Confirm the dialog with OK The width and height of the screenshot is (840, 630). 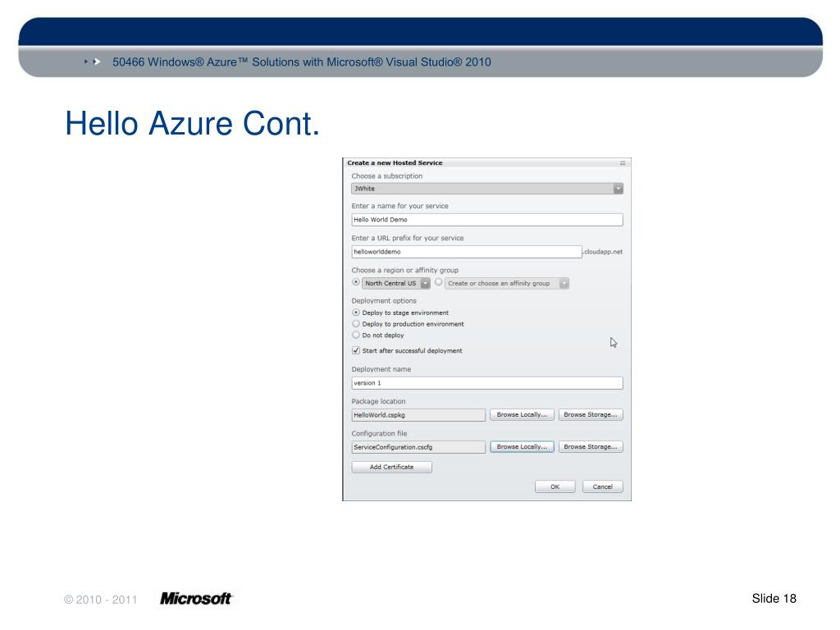(x=555, y=487)
